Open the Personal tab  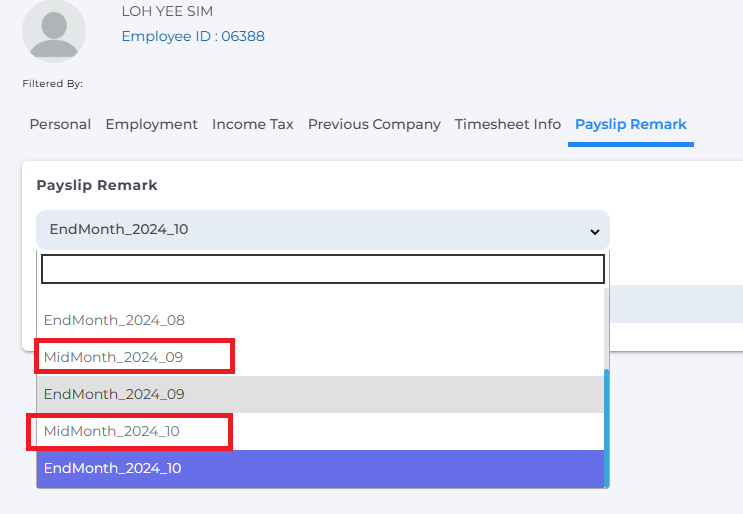click(60, 124)
